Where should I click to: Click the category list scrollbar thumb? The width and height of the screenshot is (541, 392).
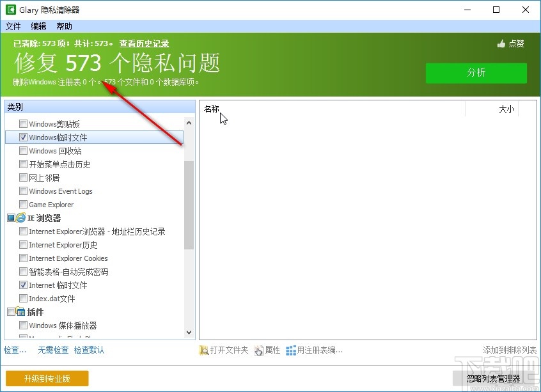(x=189, y=205)
